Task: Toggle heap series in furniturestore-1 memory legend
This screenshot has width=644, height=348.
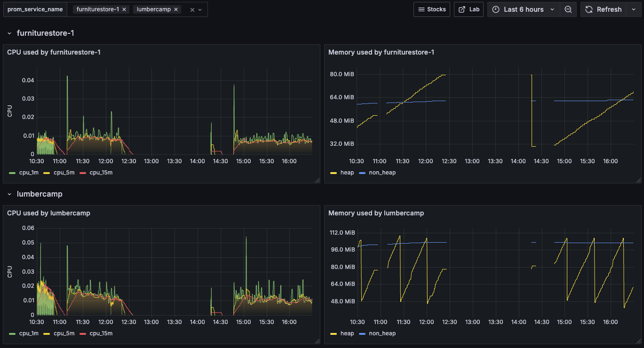Action: click(x=347, y=173)
